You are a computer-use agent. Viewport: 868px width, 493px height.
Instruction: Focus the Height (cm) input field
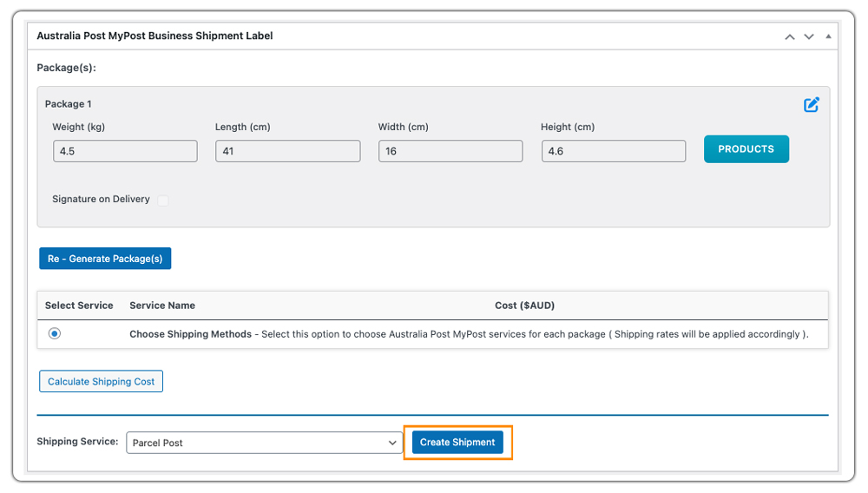point(614,151)
